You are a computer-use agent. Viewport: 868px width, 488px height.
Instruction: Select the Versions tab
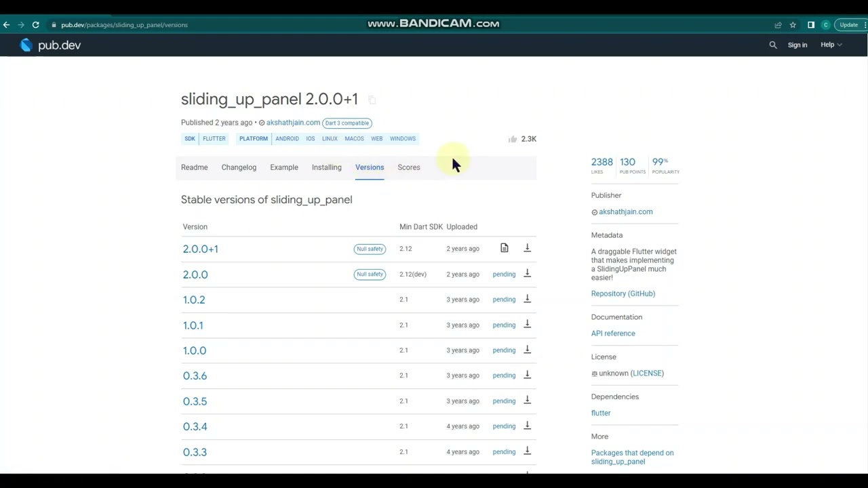[x=370, y=167]
